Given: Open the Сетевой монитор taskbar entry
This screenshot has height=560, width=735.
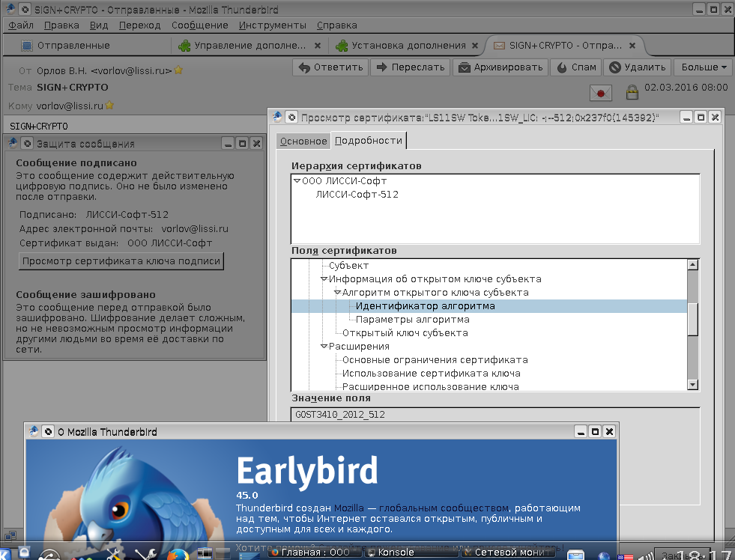Looking at the screenshot, I should point(508,553).
